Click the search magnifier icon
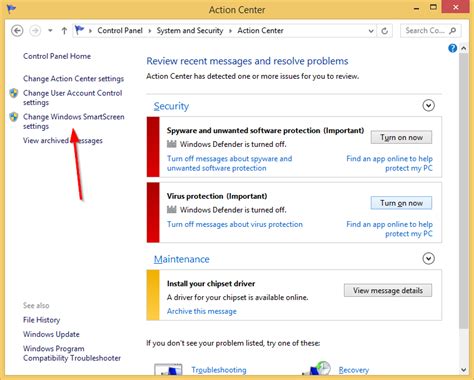The image size is (474, 380). click(x=453, y=31)
